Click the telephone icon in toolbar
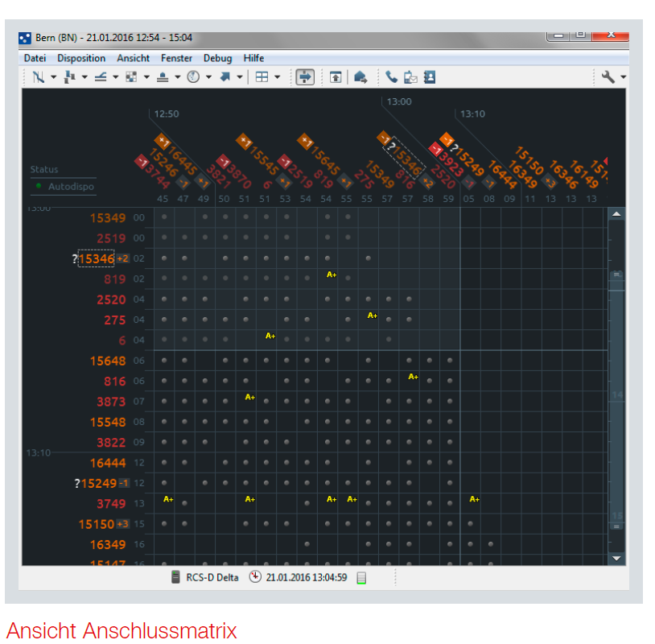 click(x=391, y=77)
